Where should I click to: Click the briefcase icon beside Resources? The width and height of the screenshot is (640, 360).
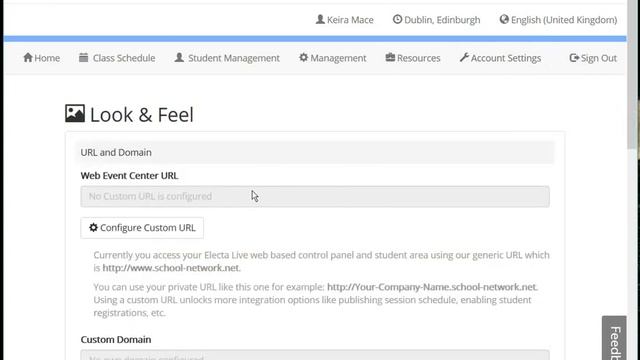point(390,58)
